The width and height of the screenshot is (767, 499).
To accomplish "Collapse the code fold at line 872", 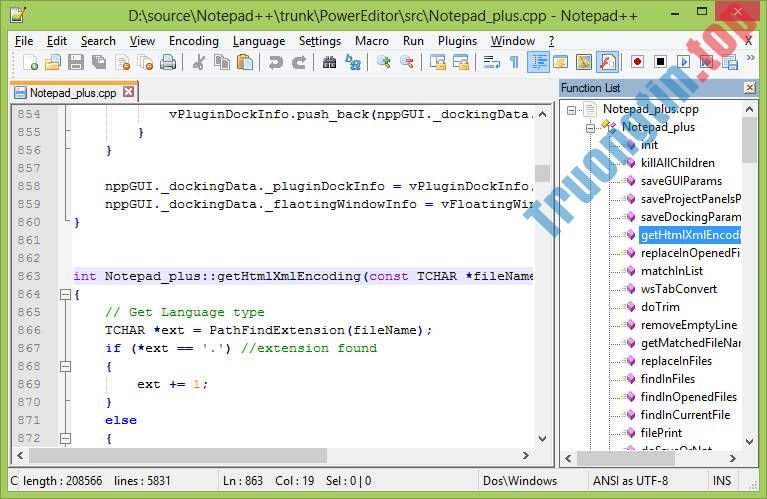I will point(65,438).
